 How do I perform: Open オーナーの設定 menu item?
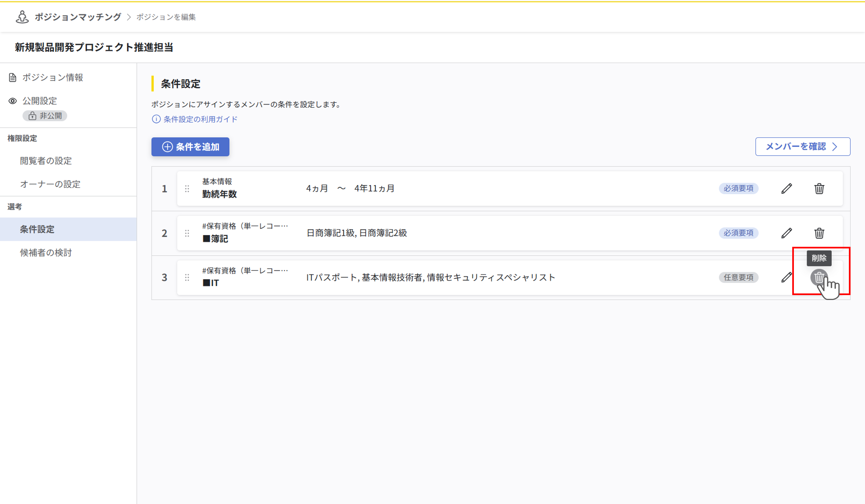click(x=51, y=184)
